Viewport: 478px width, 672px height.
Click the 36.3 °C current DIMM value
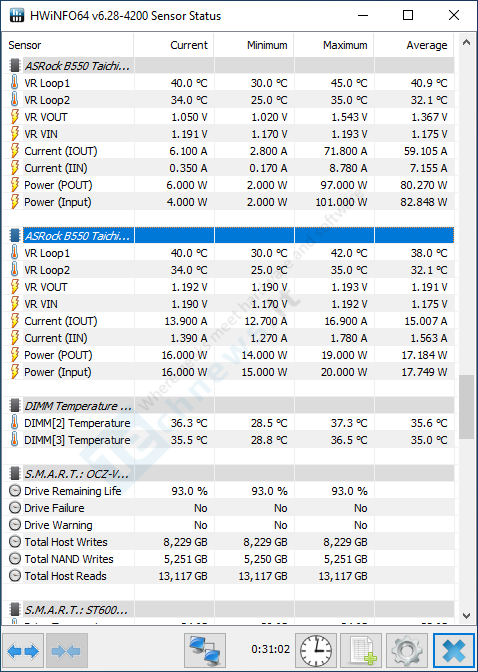pos(189,423)
